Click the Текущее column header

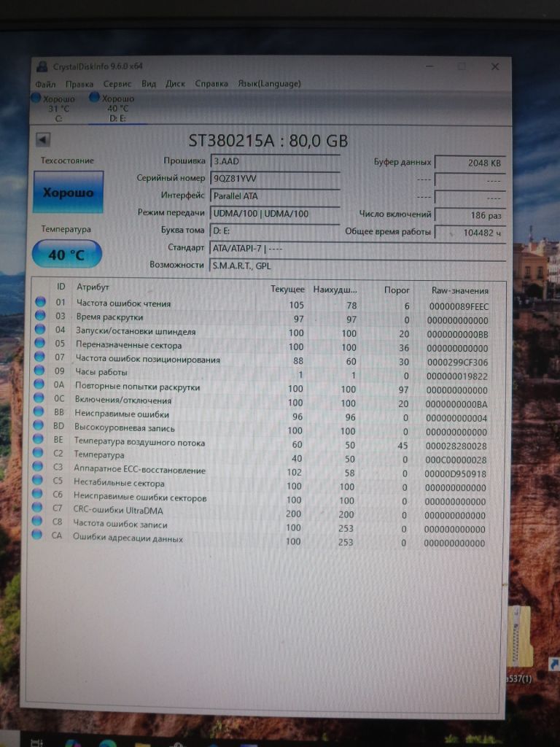287,289
